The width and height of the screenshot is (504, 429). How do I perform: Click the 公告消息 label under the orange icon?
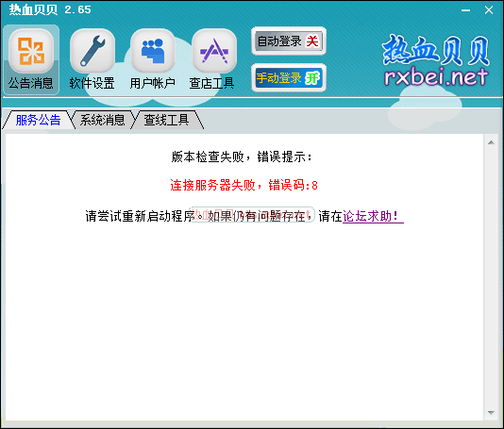[x=31, y=83]
